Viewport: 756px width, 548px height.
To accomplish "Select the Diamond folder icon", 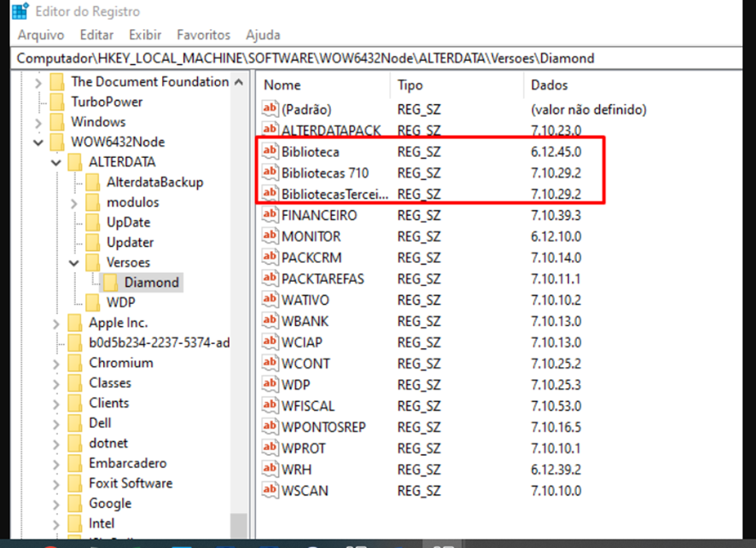I will (x=110, y=283).
